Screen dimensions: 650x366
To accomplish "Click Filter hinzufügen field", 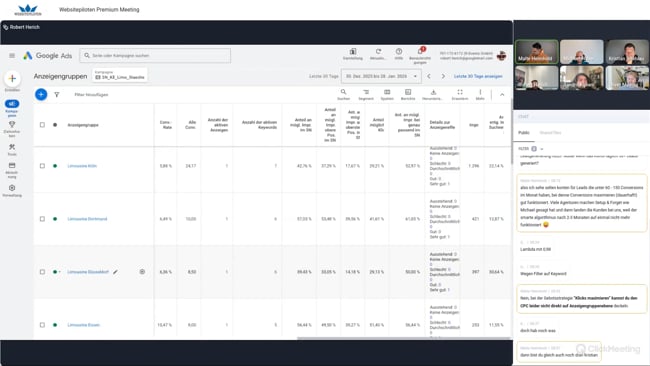I will [x=91, y=95].
